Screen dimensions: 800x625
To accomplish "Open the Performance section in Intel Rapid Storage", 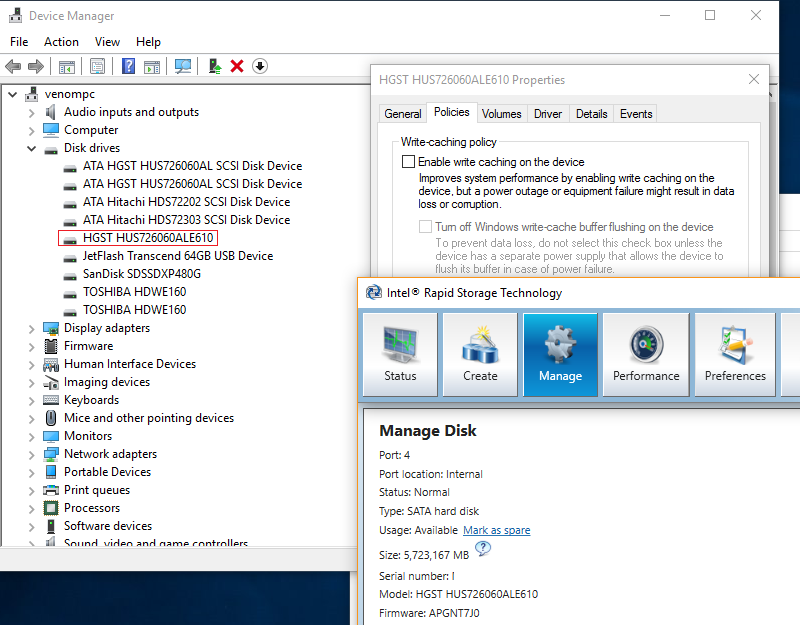I will (646, 355).
